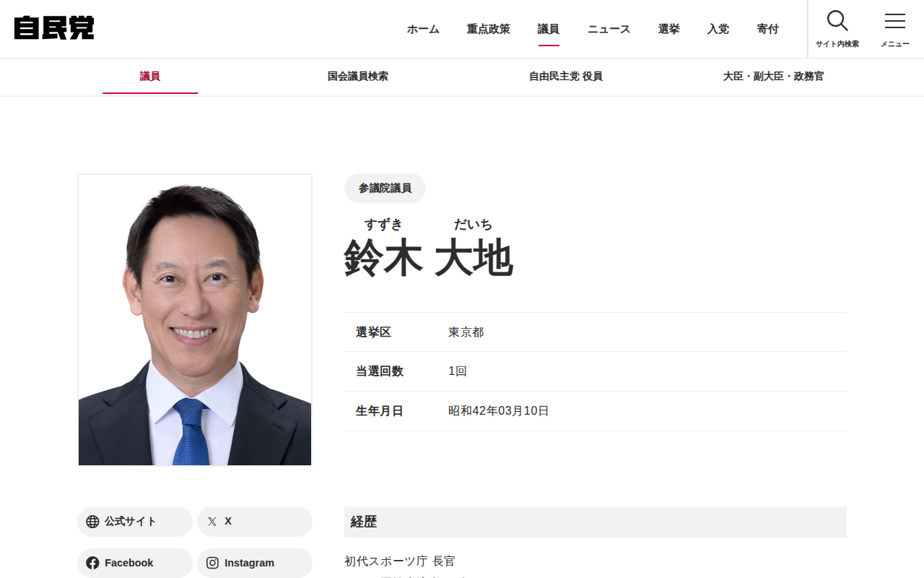Click the 当選回数 label

click(380, 371)
